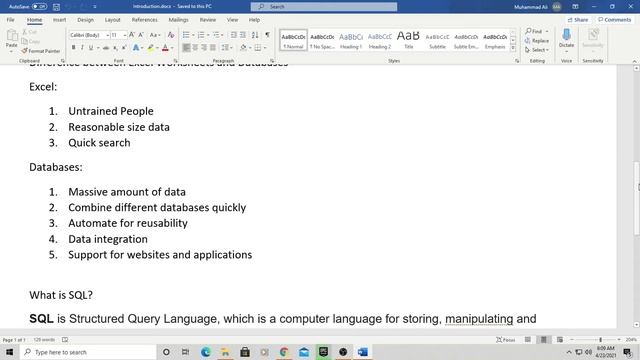Switch to the Review tab
640x360 pixels.
pos(208,20)
